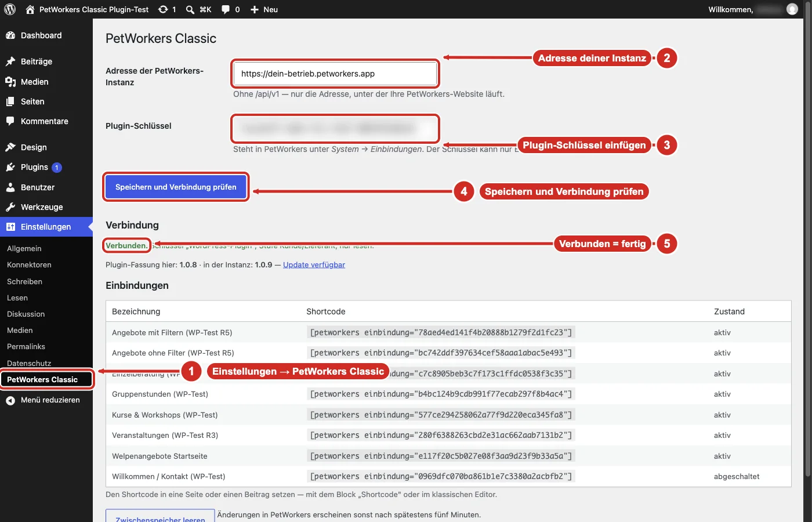
Task: Click Speichern und Verbindung prüfen button
Action: pyautogui.click(x=176, y=187)
